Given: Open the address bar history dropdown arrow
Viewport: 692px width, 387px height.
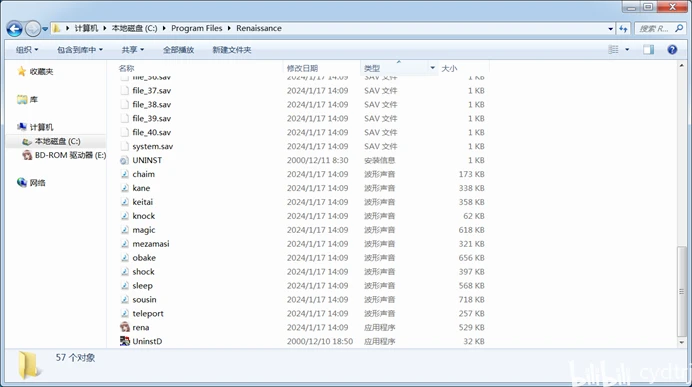Looking at the screenshot, I should 611,29.
